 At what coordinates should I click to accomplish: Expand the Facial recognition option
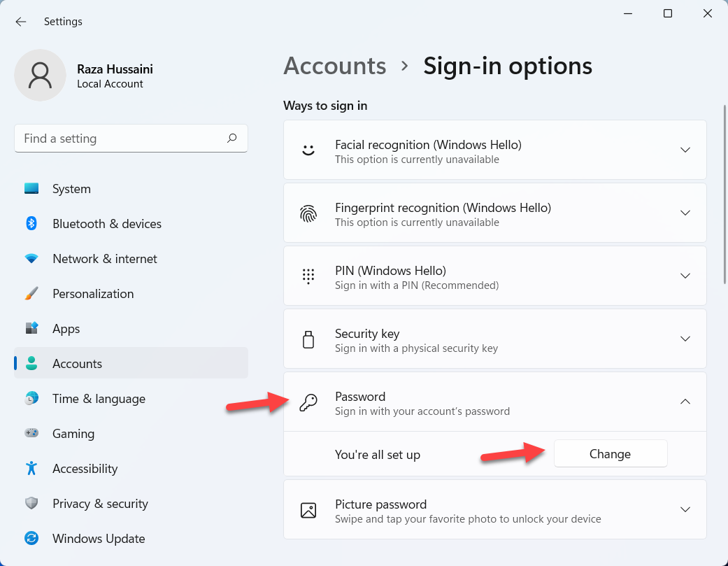click(685, 150)
